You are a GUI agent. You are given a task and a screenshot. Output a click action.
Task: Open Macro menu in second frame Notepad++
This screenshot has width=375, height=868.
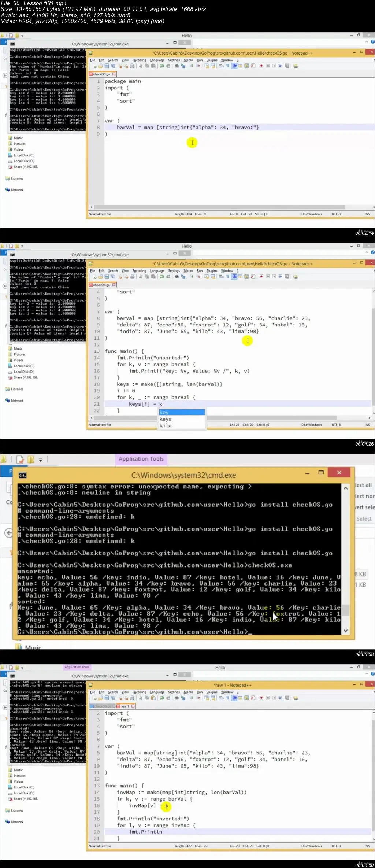[x=188, y=271]
